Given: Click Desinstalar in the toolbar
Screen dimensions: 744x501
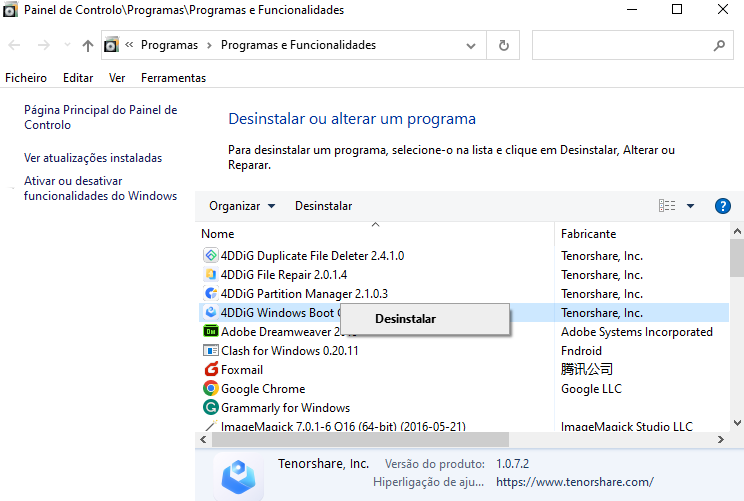Looking at the screenshot, I should click(x=324, y=206).
